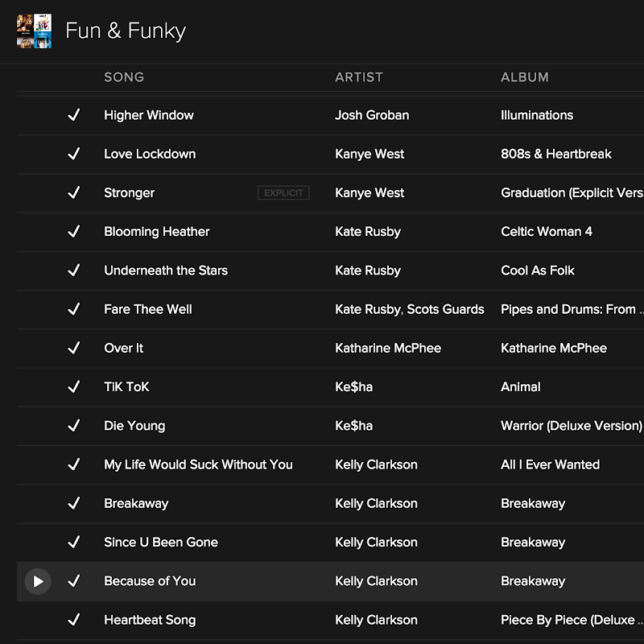This screenshot has height=644, width=644.
Task: Click checkmark next to Because of You
Action: point(74,580)
